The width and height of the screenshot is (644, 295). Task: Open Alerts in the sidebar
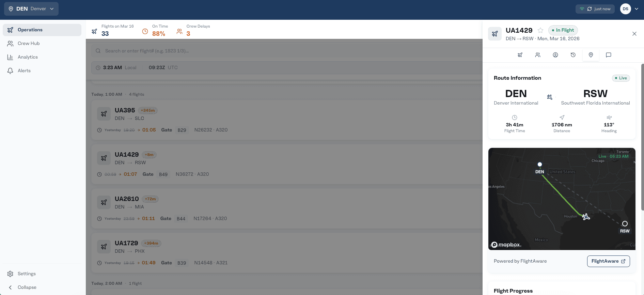click(42, 71)
